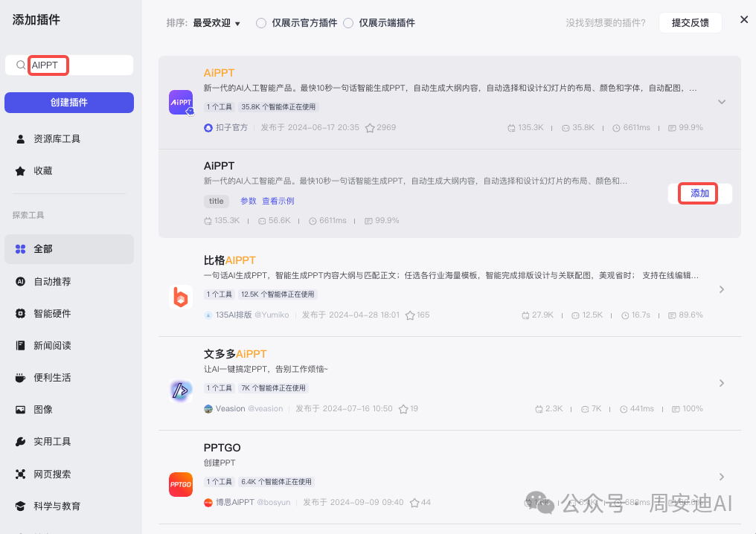Click the 文多多AiPPT plugin title
The height and width of the screenshot is (534, 756).
pyautogui.click(x=235, y=354)
